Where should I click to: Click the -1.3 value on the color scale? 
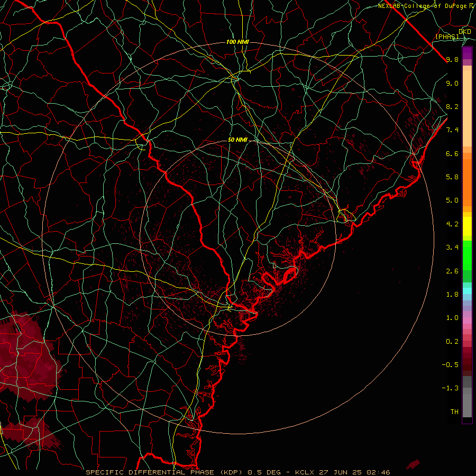coord(450,388)
